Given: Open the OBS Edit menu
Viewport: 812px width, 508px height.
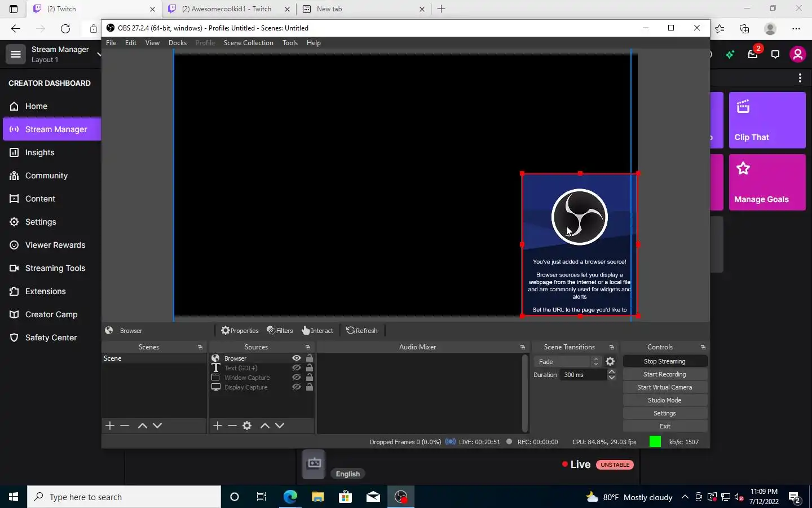Looking at the screenshot, I should [x=131, y=43].
